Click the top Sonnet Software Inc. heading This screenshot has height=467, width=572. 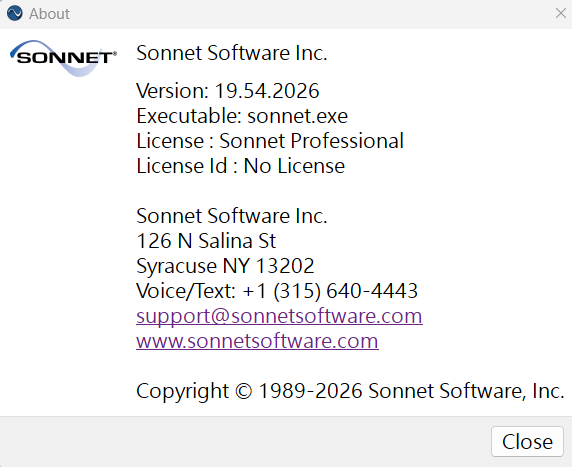pos(232,53)
